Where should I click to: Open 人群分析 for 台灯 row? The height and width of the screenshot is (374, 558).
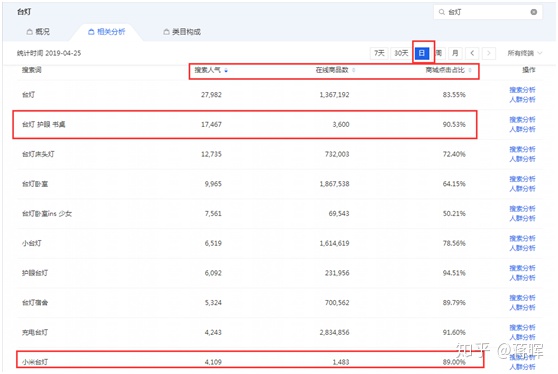click(x=522, y=100)
